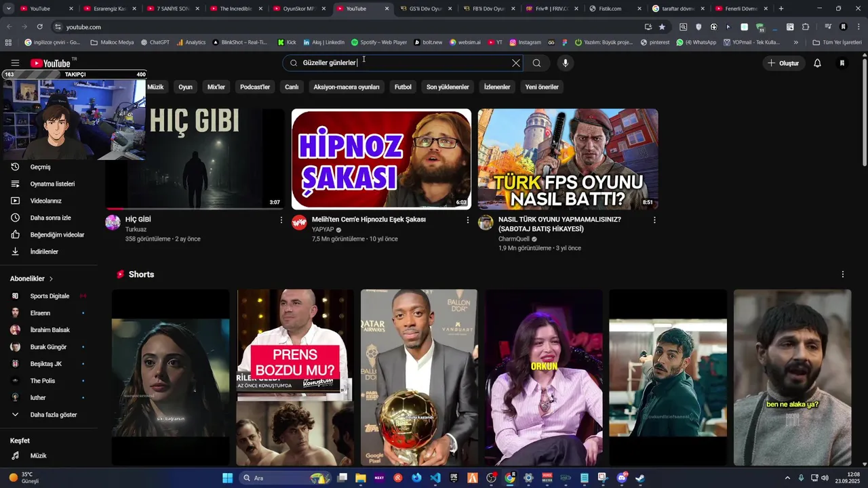Open Epic Games launcher from taskbar
The height and width of the screenshot is (488, 868).
[454, 478]
